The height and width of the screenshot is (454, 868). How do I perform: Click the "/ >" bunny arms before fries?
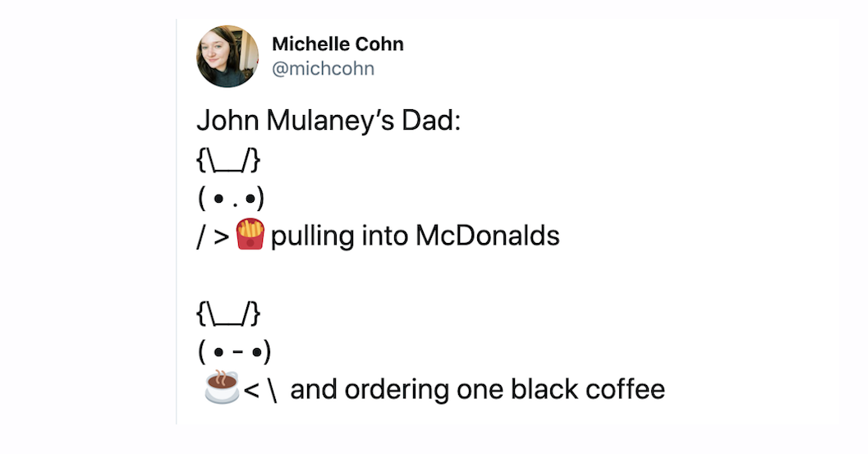(x=214, y=236)
